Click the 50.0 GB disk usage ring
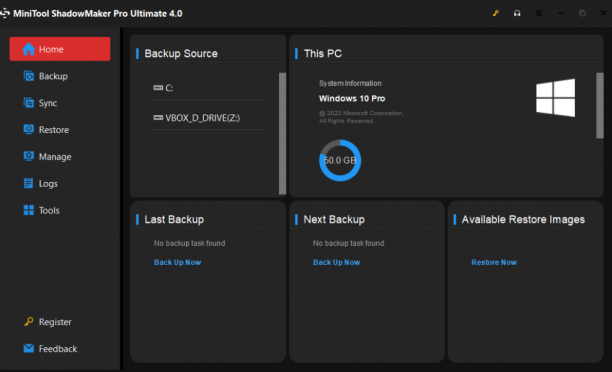 coord(340,160)
